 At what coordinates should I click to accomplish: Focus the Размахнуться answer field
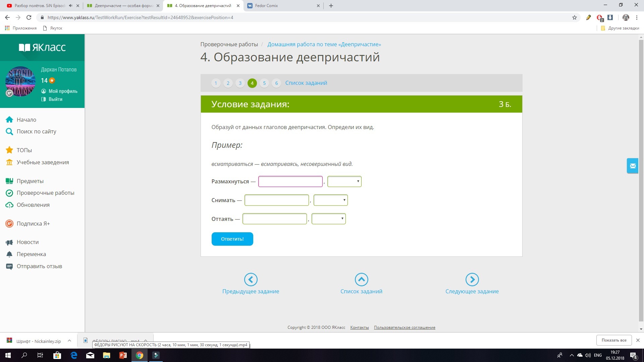(290, 181)
